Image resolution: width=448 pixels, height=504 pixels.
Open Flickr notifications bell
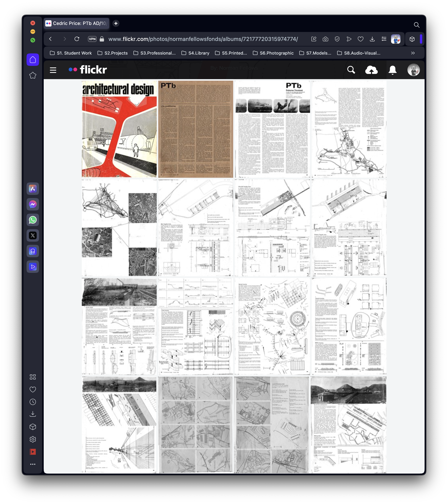392,70
